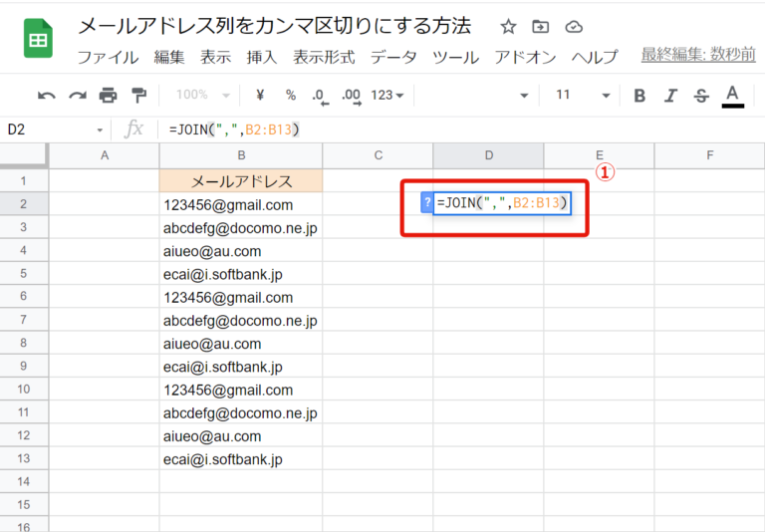Select column A header

tap(104, 155)
